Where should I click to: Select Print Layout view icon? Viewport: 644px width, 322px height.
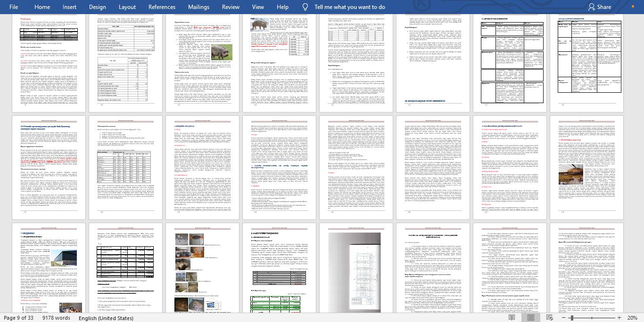pos(530,318)
